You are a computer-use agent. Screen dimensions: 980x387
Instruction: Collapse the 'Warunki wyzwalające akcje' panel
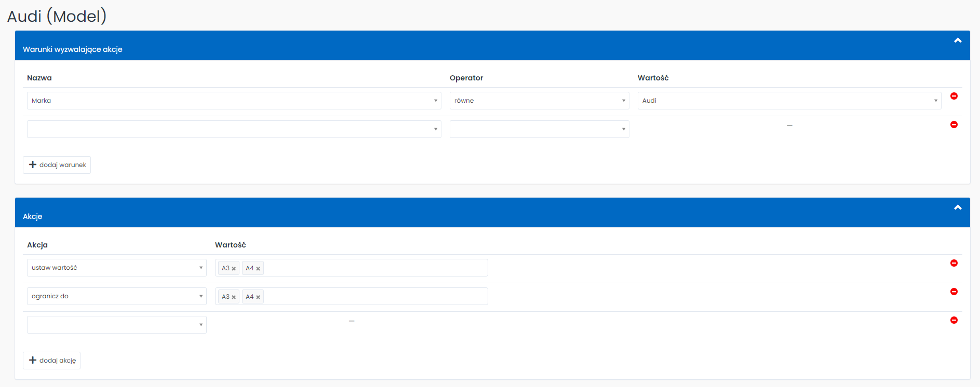click(958, 40)
